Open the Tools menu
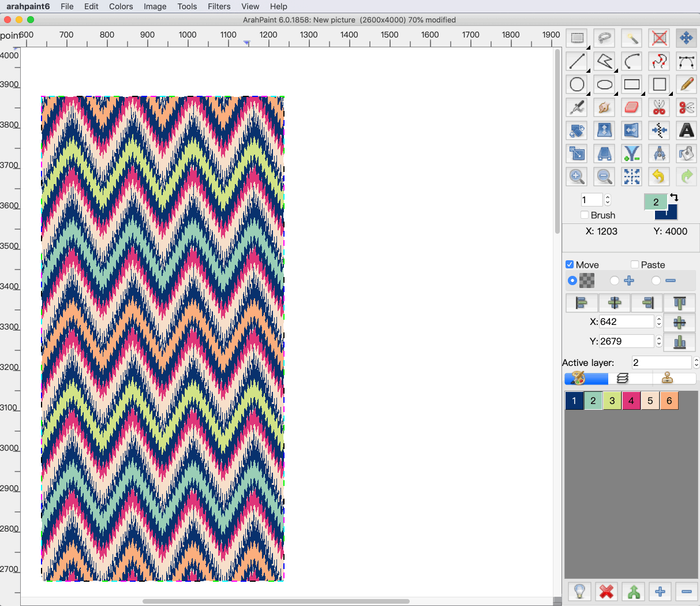Viewport: 700px width, 606px height. [x=187, y=6]
